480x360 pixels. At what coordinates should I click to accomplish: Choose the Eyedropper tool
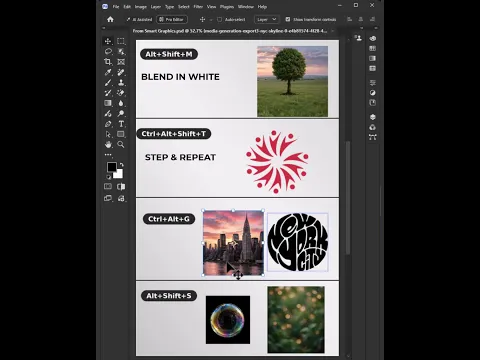[108, 72]
